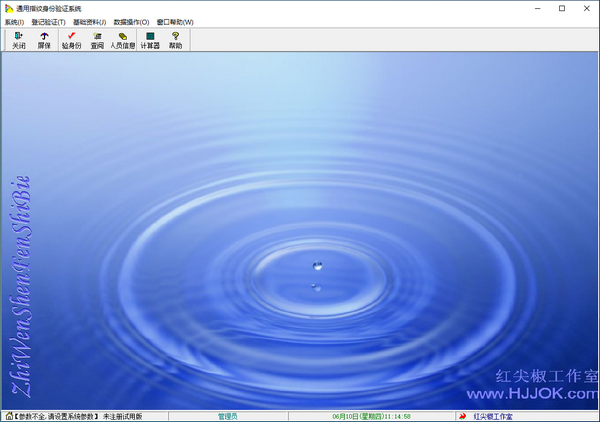Click the 关闭 (Close) toolbar icon
The height and width of the screenshot is (422, 600).
click(x=18, y=40)
